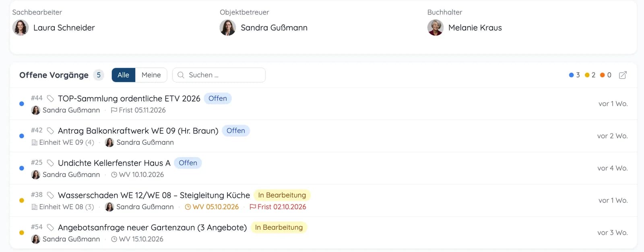The image size is (644, 252).
Task: Click Laura Schneider's Sachbearbeiter avatar
Action: click(x=21, y=28)
